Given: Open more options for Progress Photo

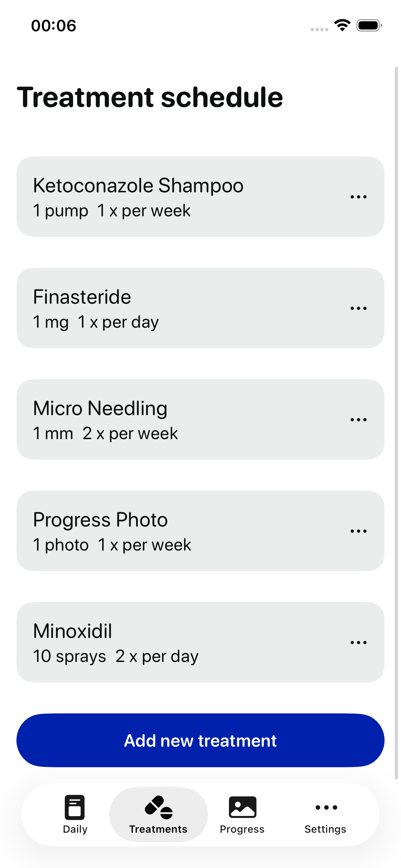Looking at the screenshot, I should (358, 531).
